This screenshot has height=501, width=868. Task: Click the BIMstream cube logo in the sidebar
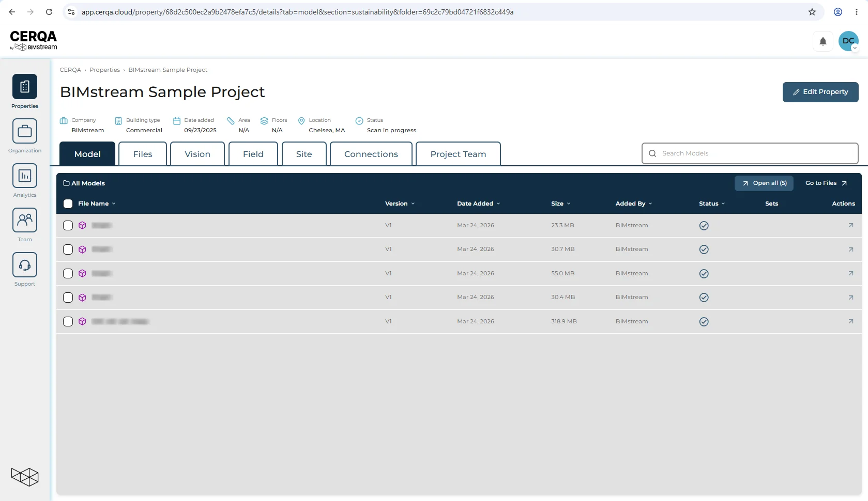25,477
